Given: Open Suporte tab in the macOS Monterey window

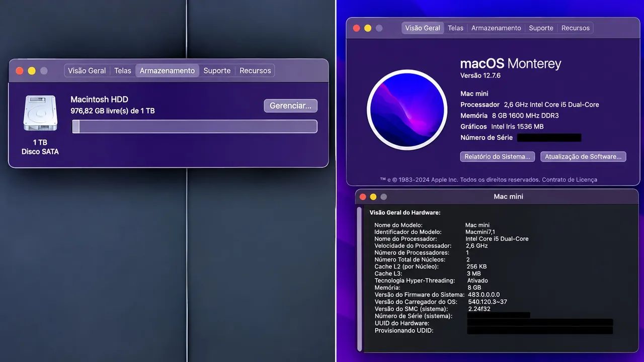Looking at the screenshot, I should (541, 28).
